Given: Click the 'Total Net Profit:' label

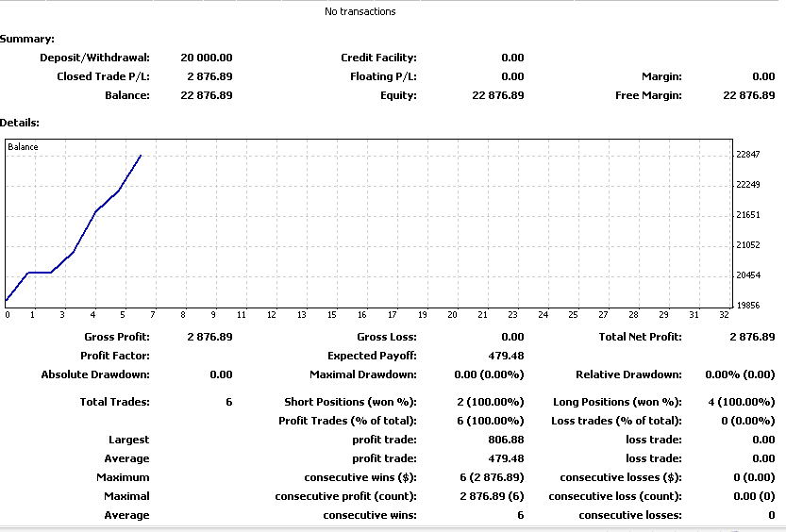Looking at the screenshot, I should pos(640,337).
